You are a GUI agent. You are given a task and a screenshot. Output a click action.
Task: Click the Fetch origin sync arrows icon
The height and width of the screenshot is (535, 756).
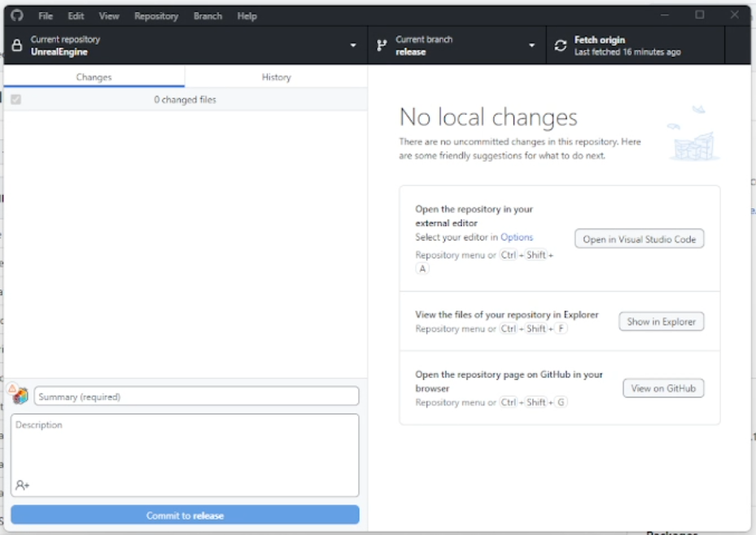560,46
